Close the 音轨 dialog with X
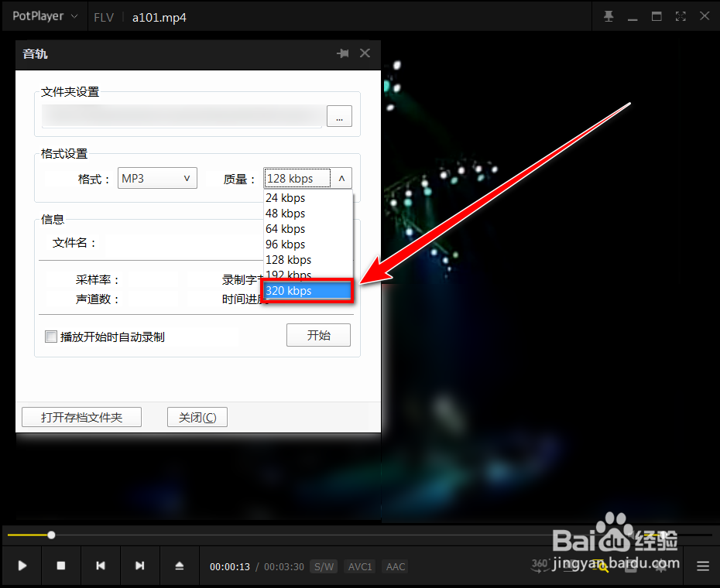Screen dimensions: 720x588 pos(365,53)
